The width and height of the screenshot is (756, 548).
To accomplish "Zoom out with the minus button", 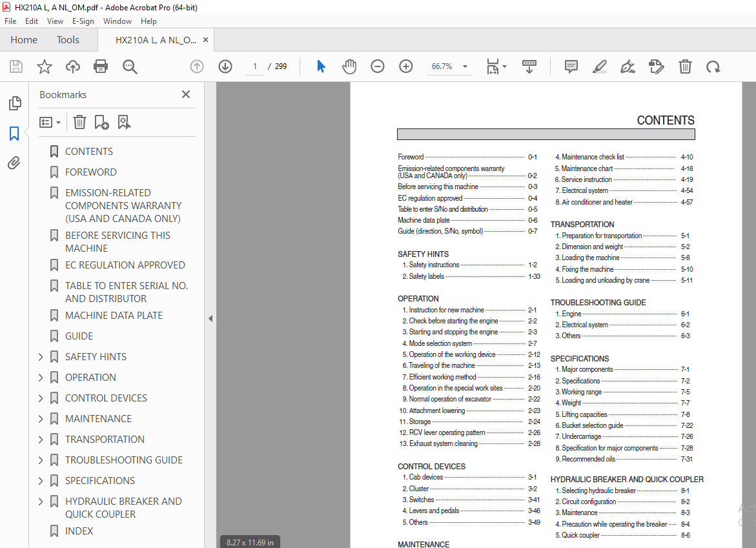I will (378, 66).
